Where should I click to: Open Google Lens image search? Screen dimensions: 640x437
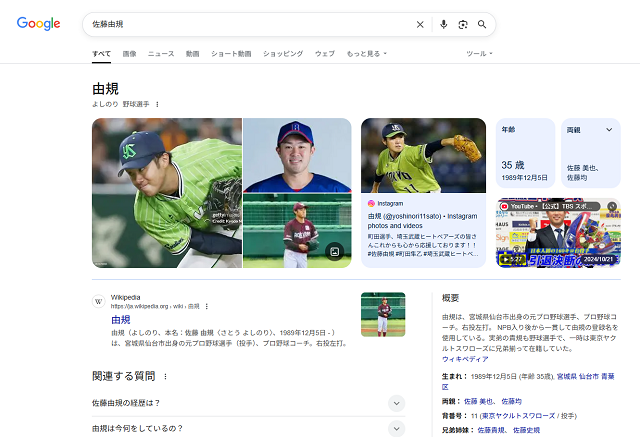[x=463, y=24]
